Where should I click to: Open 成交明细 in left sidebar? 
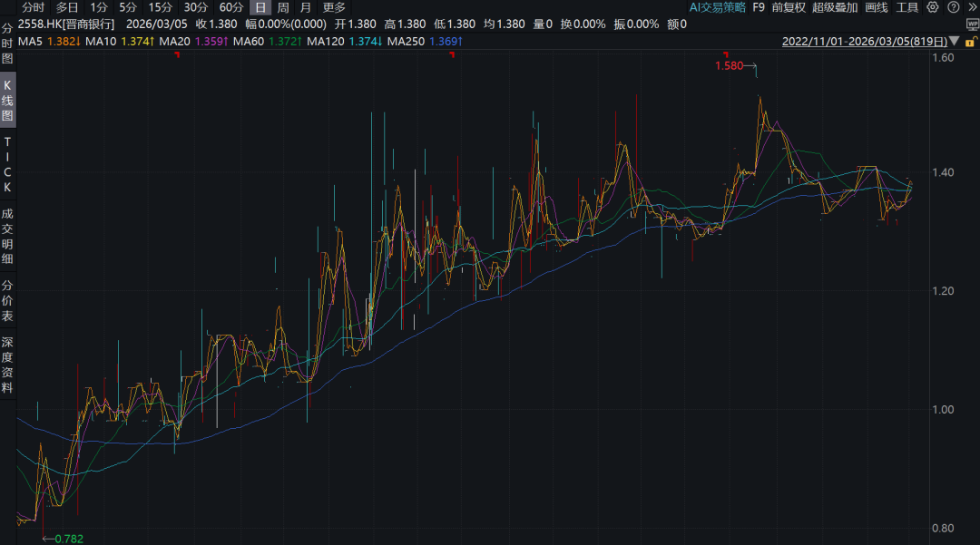click(7, 236)
